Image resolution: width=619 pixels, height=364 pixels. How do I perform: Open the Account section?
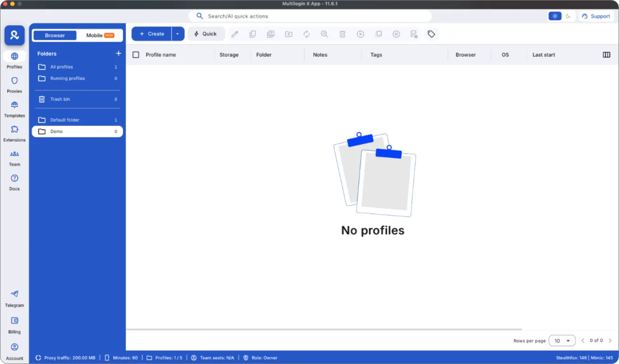coord(14,351)
